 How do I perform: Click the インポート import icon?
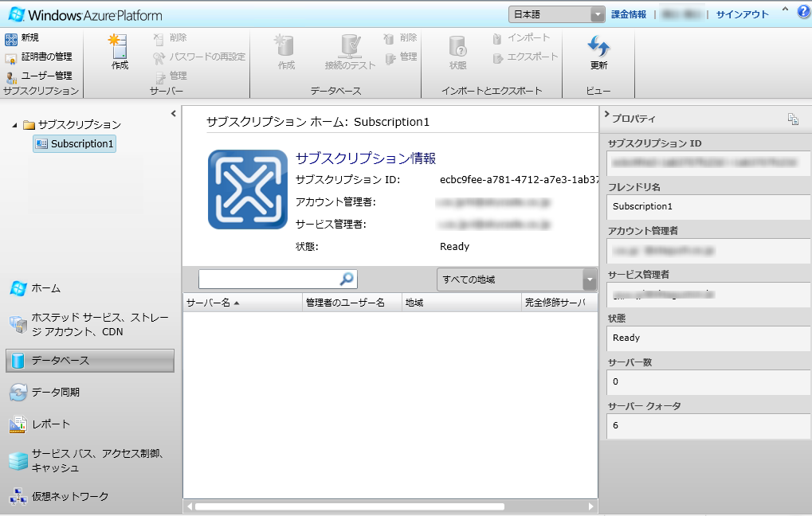pos(497,39)
